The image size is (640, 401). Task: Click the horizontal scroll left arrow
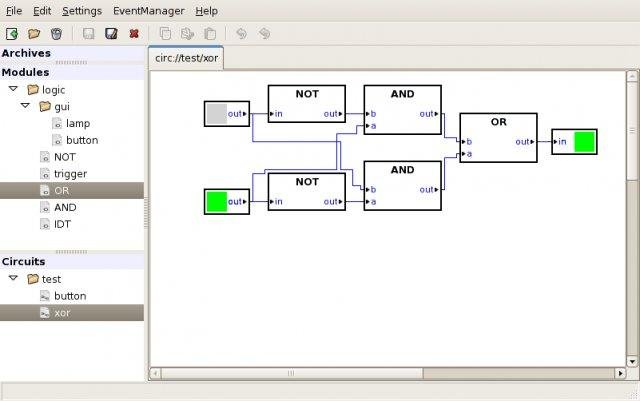(155, 373)
